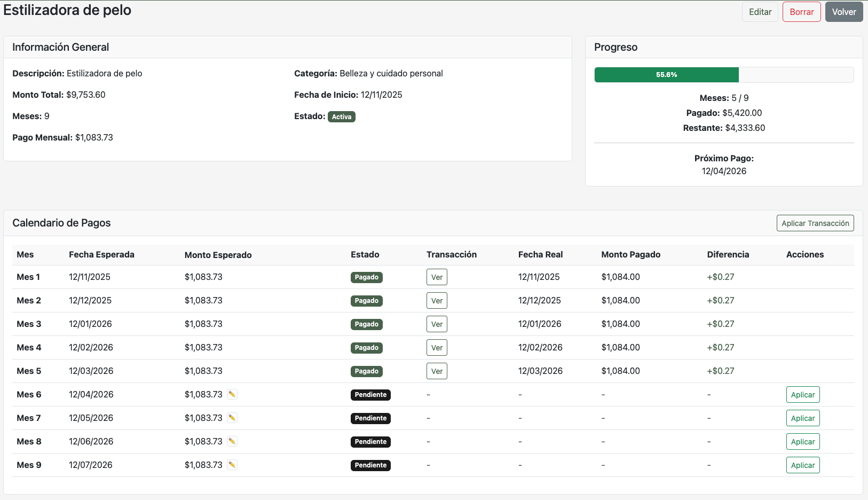Viewport: 868px width, 500px height.
Task: Click Próximo Pago date 12/04/2026
Action: (x=724, y=171)
